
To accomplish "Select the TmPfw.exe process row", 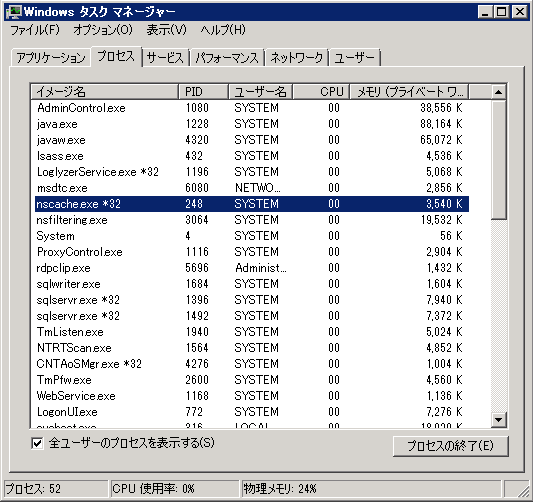I will 252,380.
